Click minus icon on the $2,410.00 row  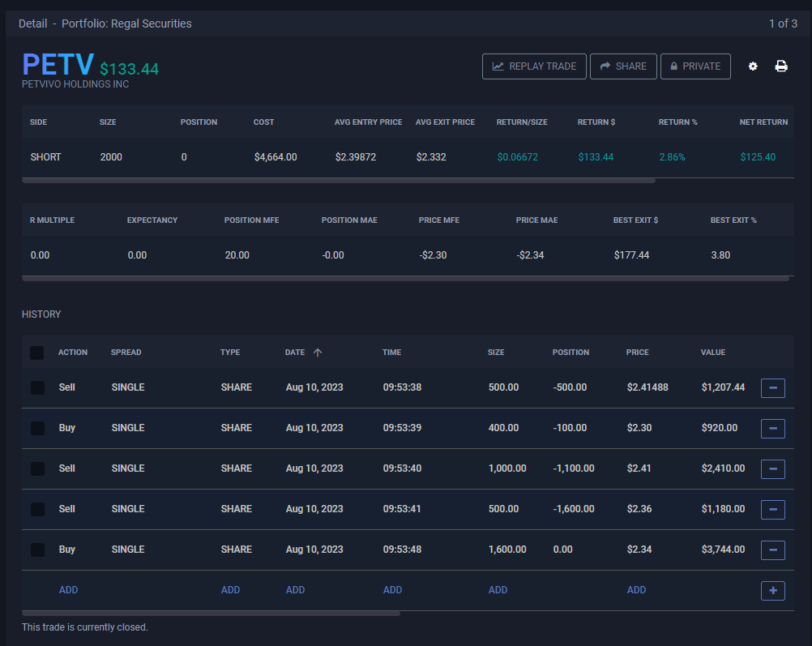(x=772, y=469)
